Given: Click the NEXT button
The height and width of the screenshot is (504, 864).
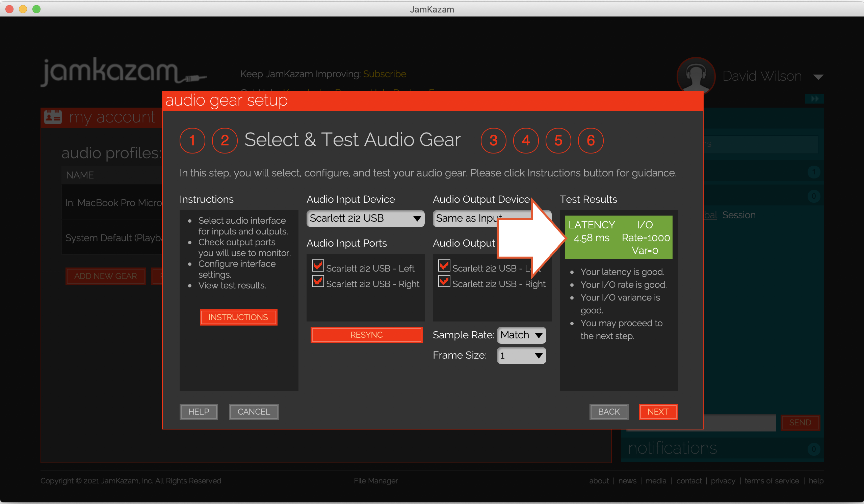Looking at the screenshot, I should pos(658,412).
